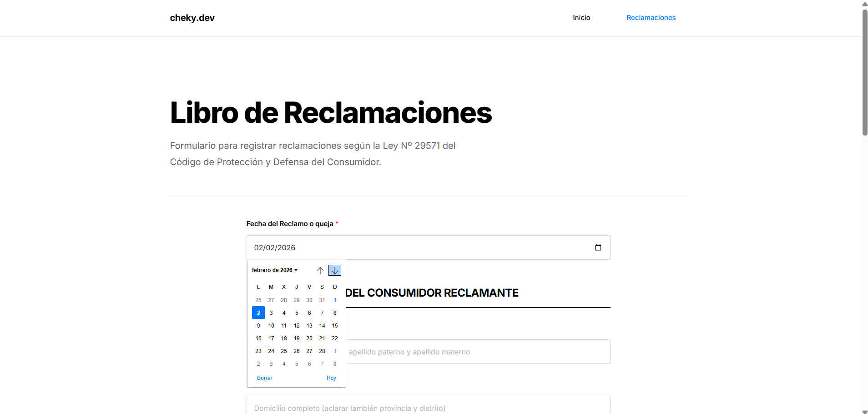Image resolution: width=868 pixels, height=414 pixels.
Task: Select day 28 of febrero
Action: (322, 351)
